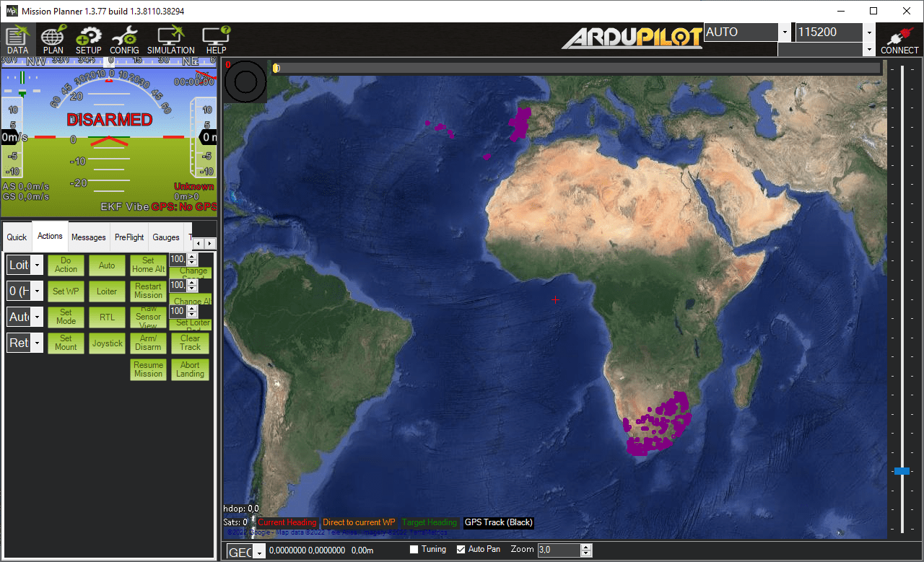
Task: Click the GPS: No GPS status text
Action: pos(183,206)
